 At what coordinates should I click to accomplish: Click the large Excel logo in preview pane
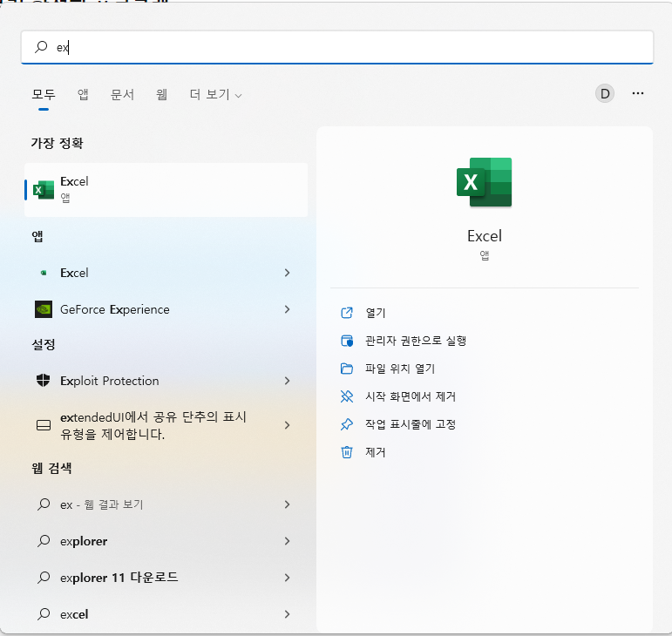pos(485,182)
